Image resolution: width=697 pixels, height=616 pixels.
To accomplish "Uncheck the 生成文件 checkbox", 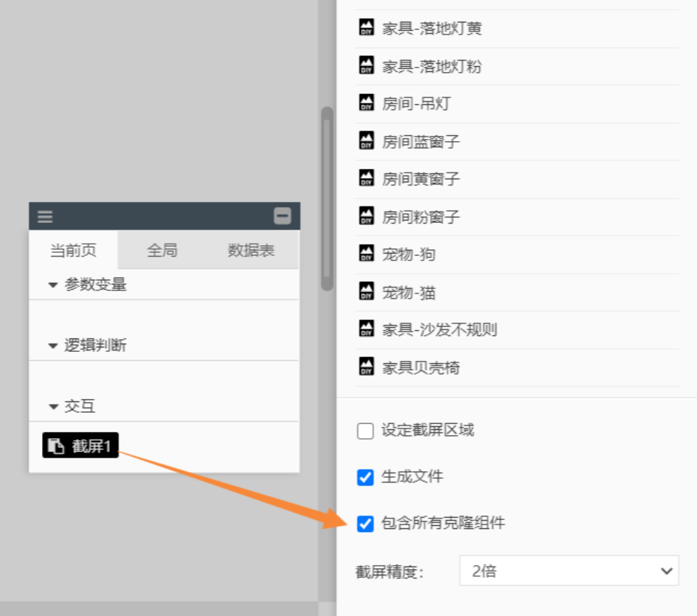I will (x=365, y=477).
